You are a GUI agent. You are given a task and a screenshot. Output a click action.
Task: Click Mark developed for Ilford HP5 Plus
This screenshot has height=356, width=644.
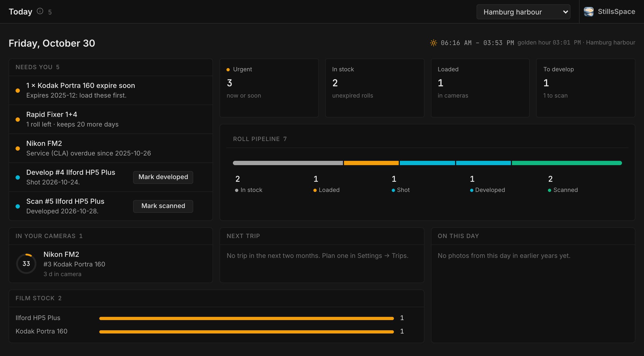(x=163, y=177)
